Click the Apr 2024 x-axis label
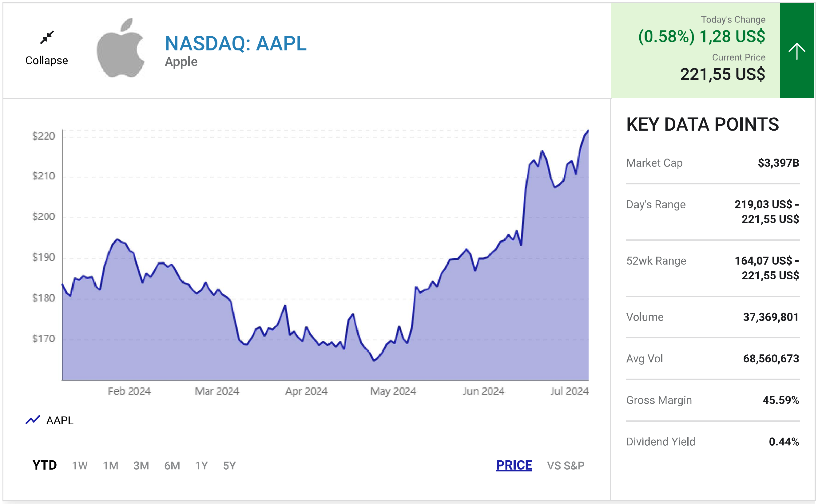Image resolution: width=818 pixels, height=504 pixels. pyautogui.click(x=307, y=391)
